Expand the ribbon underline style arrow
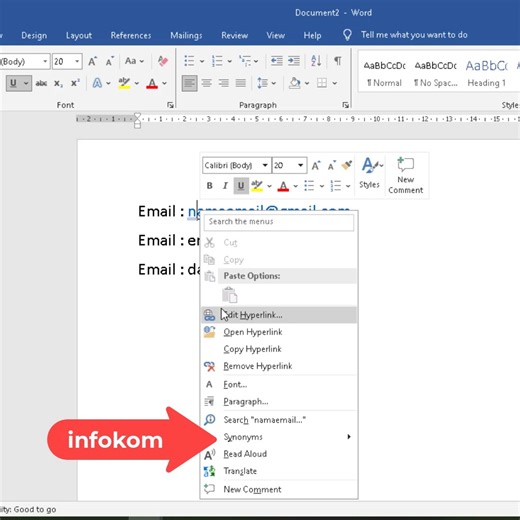The image size is (520, 520). [x=26, y=83]
